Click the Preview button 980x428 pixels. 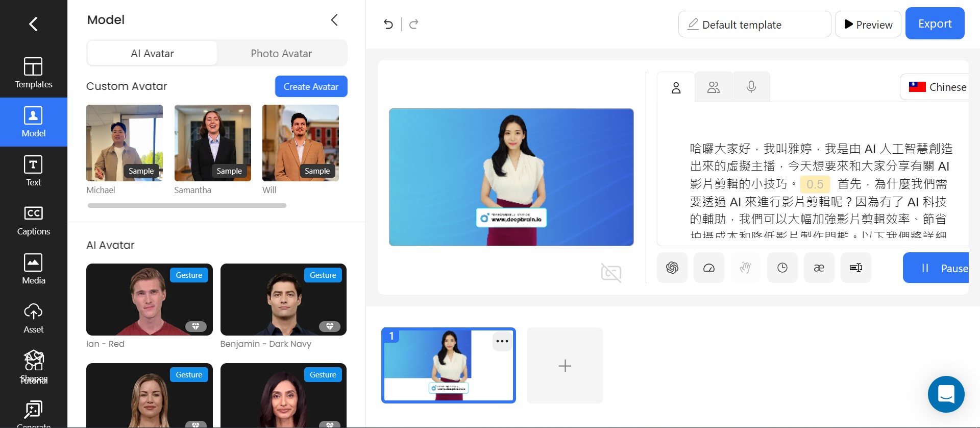click(x=868, y=24)
